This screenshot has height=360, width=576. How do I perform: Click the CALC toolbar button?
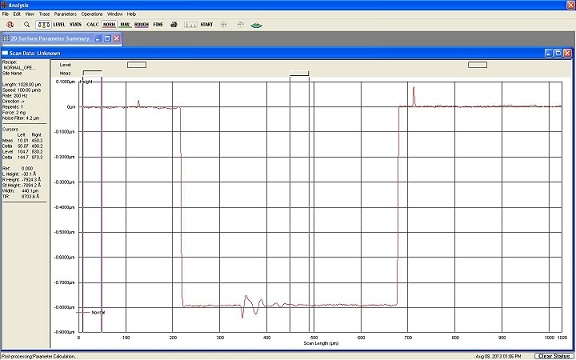coord(92,25)
